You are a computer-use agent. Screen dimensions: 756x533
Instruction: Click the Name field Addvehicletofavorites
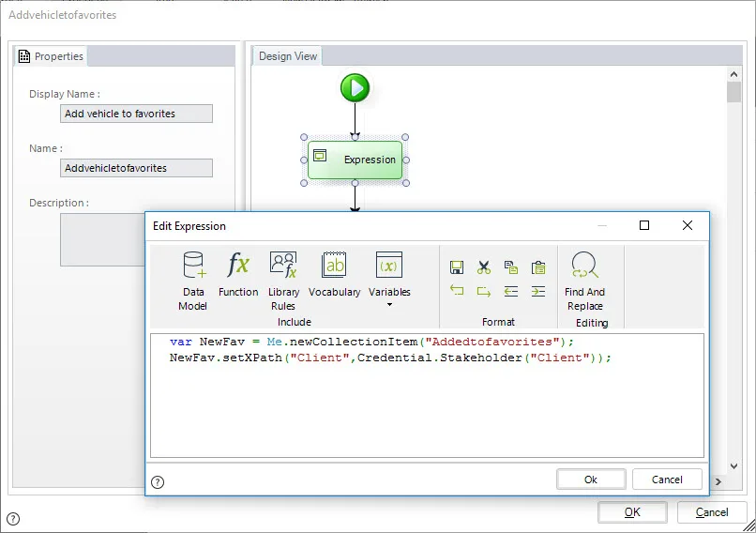(x=136, y=168)
